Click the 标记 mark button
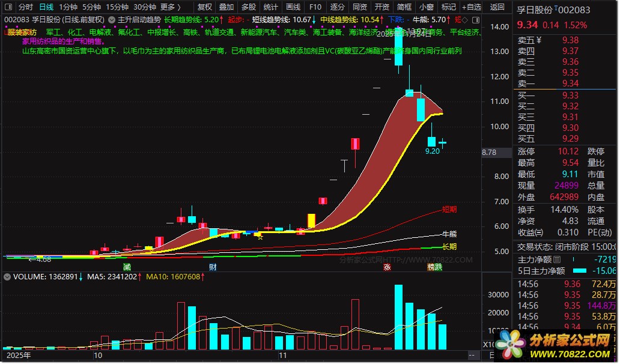620x364 pixels. pyautogui.click(x=448, y=7)
